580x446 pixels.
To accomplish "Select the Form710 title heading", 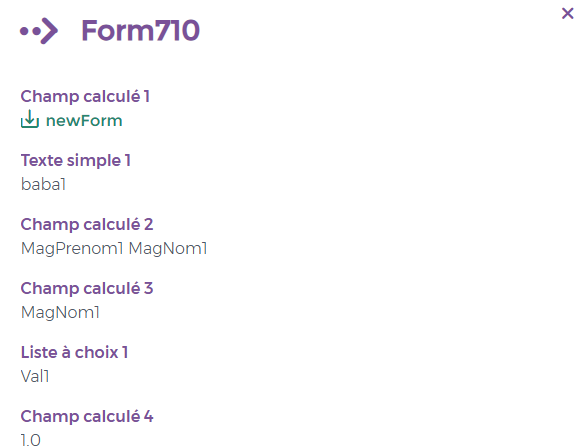I will (141, 30).
